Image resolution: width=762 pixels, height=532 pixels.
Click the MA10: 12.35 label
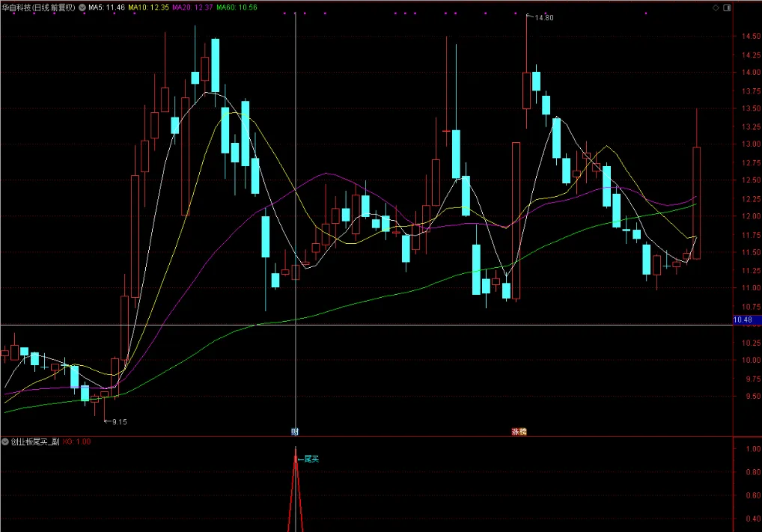(149, 7)
